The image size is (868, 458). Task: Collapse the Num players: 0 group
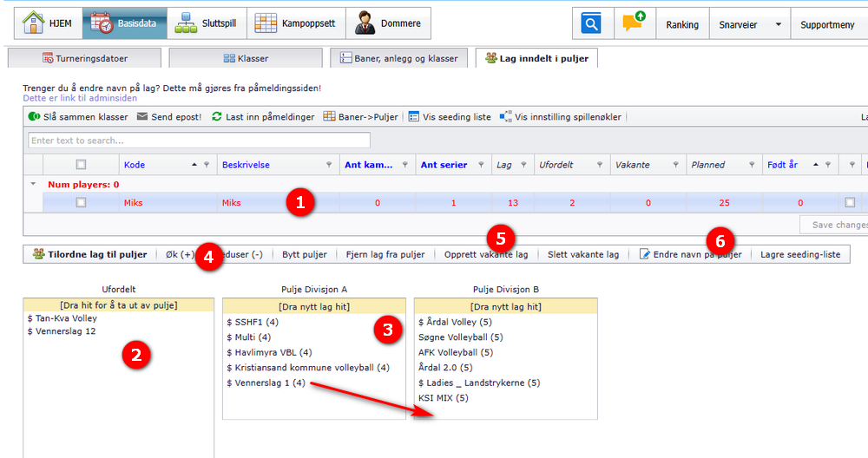pyautogui.click(x=33, y=184)
